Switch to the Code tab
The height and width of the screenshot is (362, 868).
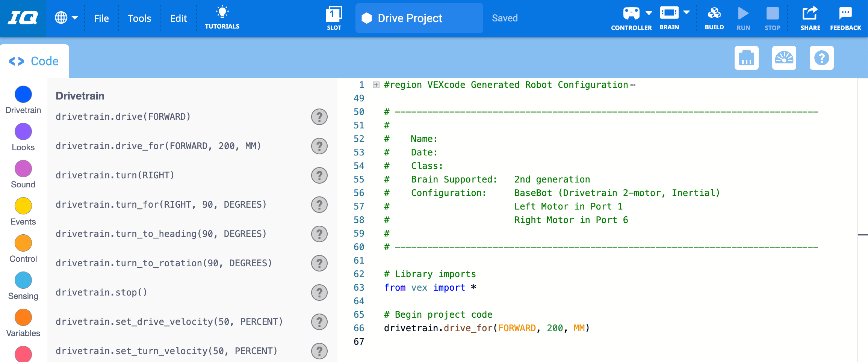coord(35,60)
